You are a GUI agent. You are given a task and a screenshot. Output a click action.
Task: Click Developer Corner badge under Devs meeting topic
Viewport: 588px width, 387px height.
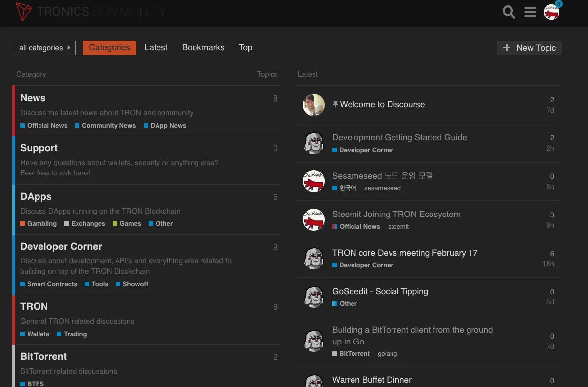(363, 265)
